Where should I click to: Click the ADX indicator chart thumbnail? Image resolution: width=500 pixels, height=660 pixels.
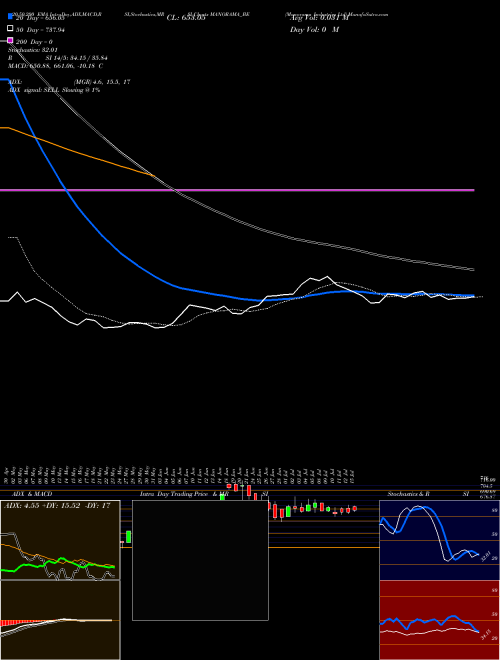coord(60,540)
